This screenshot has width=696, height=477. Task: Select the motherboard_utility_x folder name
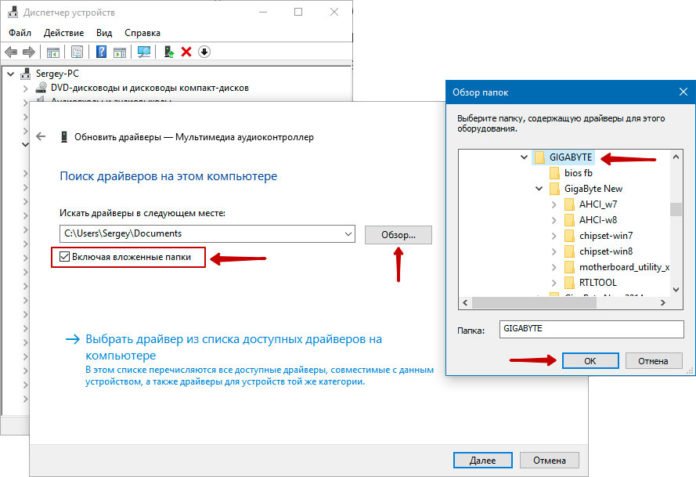coord(624,267)
